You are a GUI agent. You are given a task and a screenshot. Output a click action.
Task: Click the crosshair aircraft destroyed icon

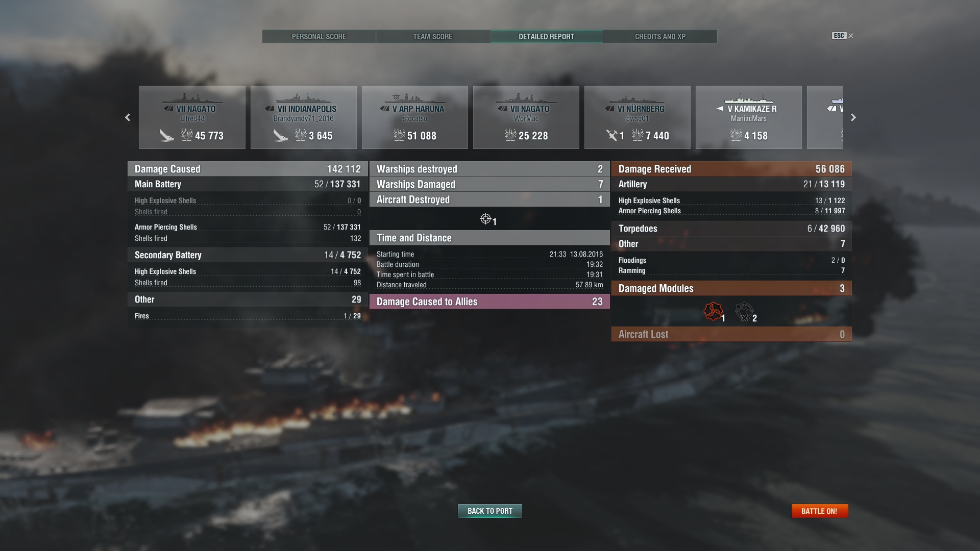(x=485, y=219)
